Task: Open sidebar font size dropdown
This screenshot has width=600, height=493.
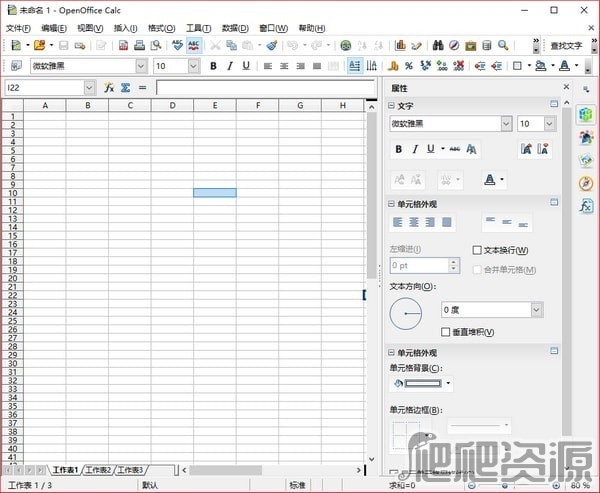Action: (x=550, y=124)
